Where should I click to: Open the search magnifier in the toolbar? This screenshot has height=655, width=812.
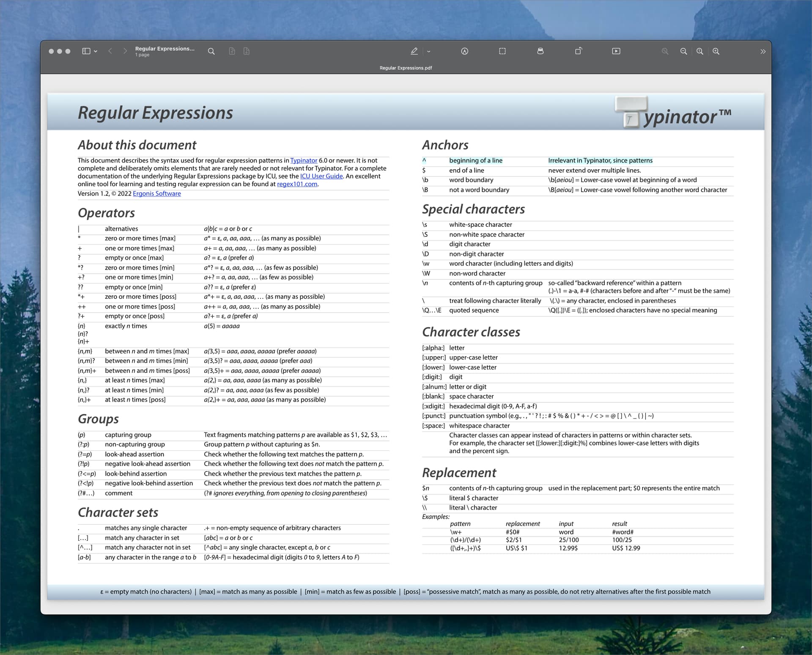(x=211, y=51)
